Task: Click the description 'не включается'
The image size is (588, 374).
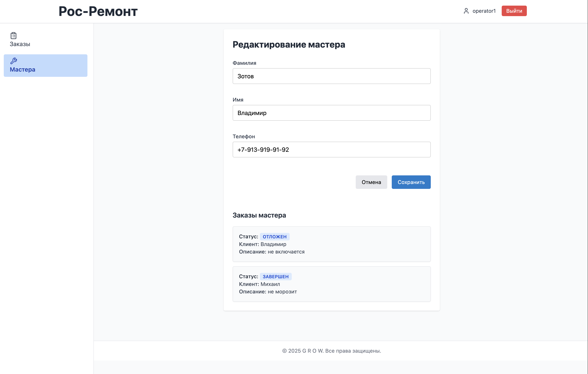Action: tap(286, 252)
